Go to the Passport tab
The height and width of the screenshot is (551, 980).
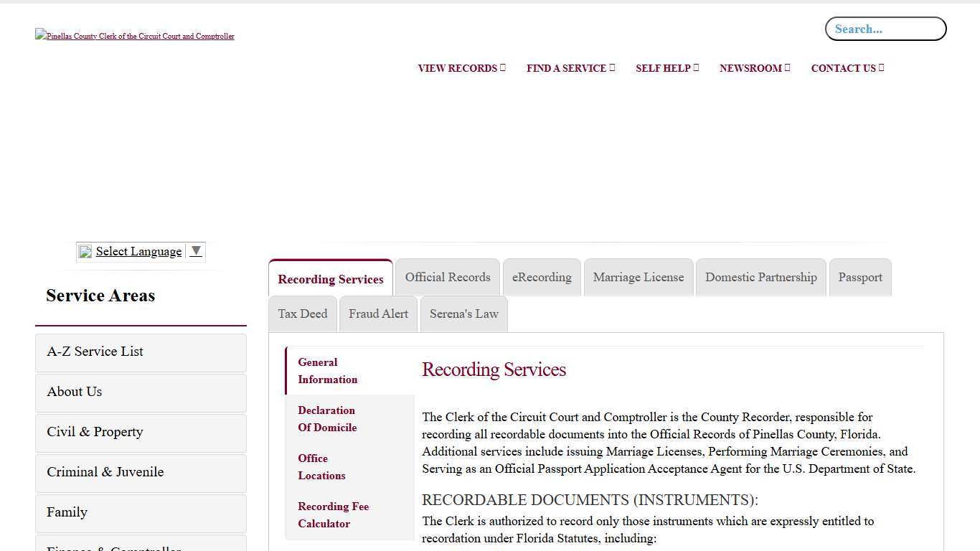(x=860, y=278)
